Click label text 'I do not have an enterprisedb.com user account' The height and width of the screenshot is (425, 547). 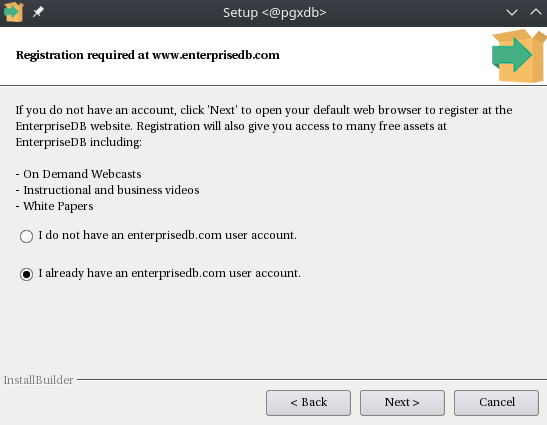(167, 235)
